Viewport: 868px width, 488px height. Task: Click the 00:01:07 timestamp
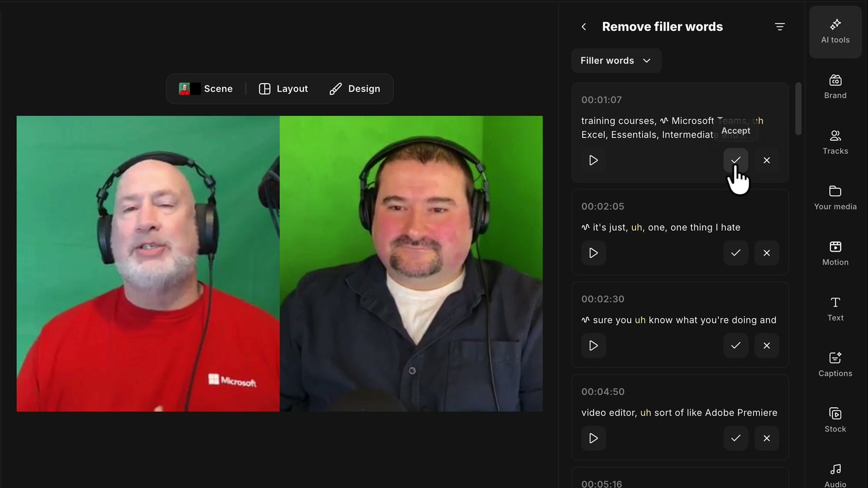[x=602, y=100]
